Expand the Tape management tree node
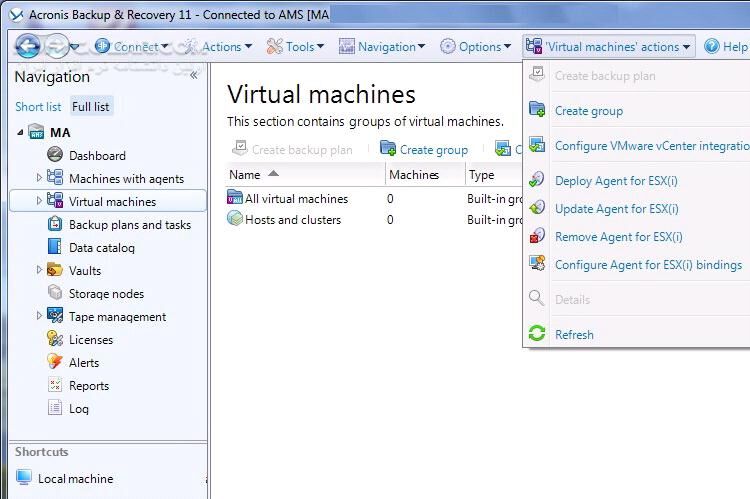This screenshot has height=499, width=750. [39, 316]
